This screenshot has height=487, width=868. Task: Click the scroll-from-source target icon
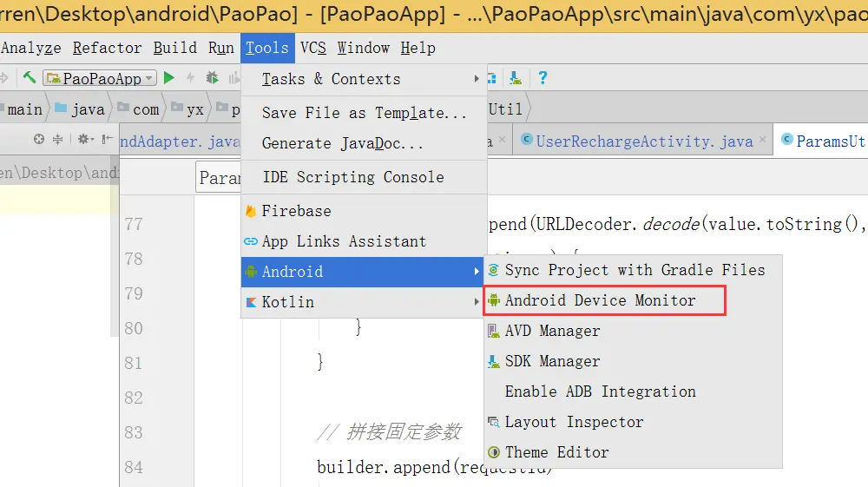click(39, 139)
